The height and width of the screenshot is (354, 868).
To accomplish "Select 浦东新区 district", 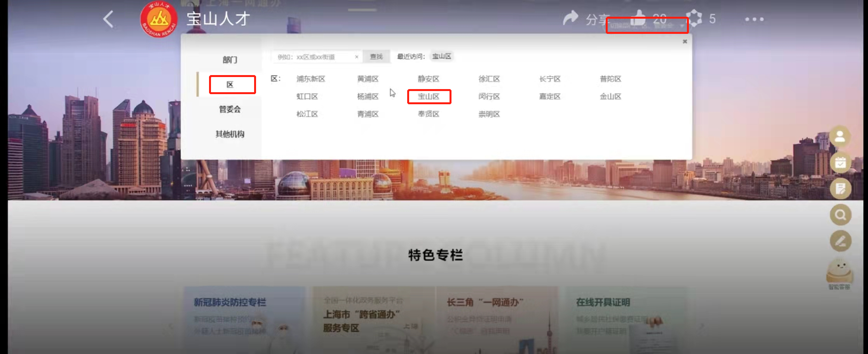I will tap(310, 79).
